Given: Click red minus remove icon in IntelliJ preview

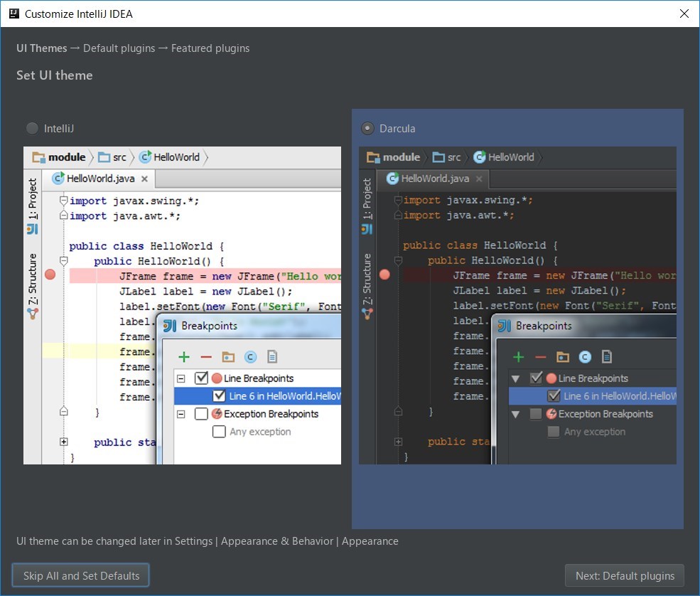Looking at the screenshot, I should pos(206,356).
